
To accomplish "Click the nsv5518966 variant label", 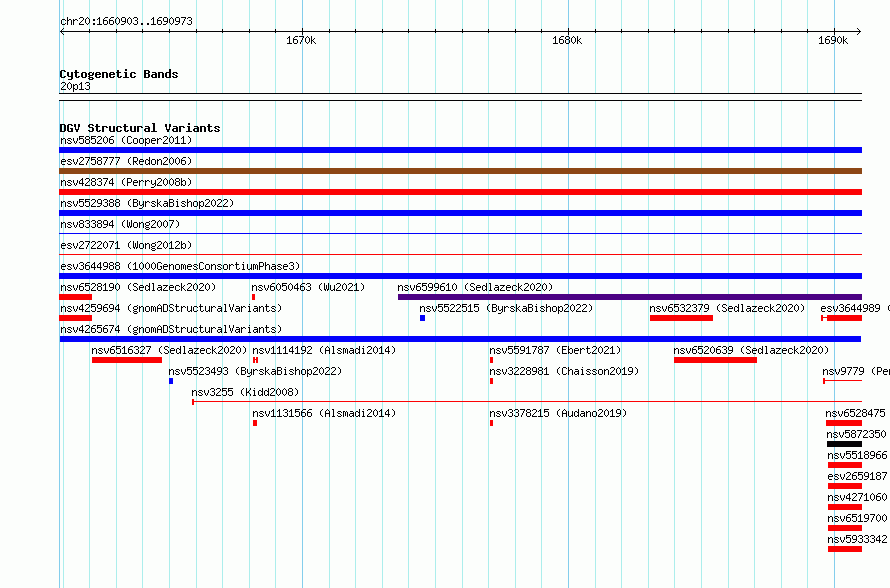I will 857,455.
